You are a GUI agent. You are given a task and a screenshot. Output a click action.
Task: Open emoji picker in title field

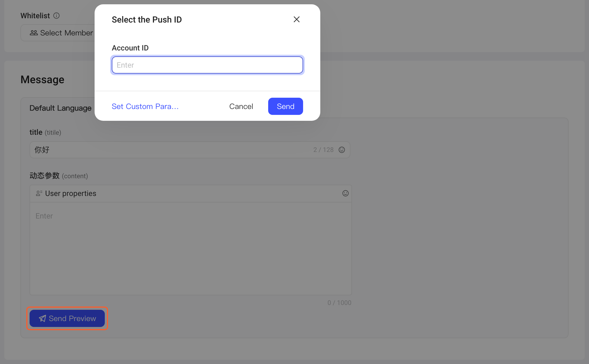[x=342, y=150]
